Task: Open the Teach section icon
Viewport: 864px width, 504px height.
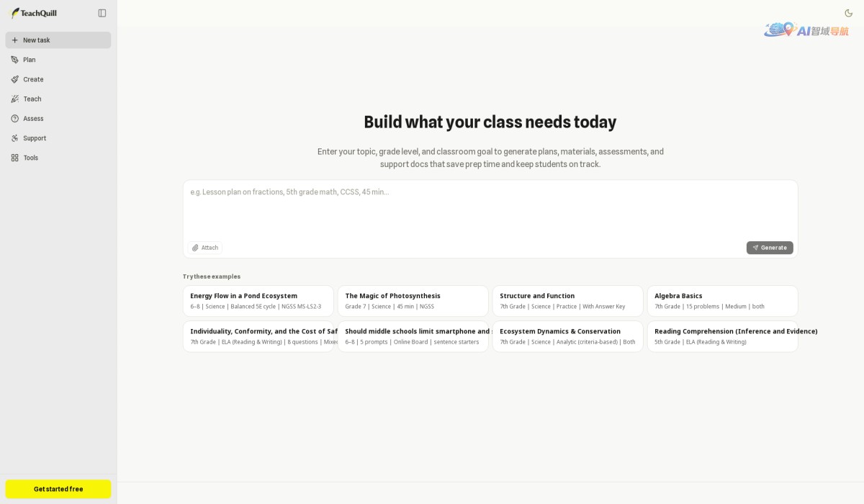Action: tap(15, 99)
